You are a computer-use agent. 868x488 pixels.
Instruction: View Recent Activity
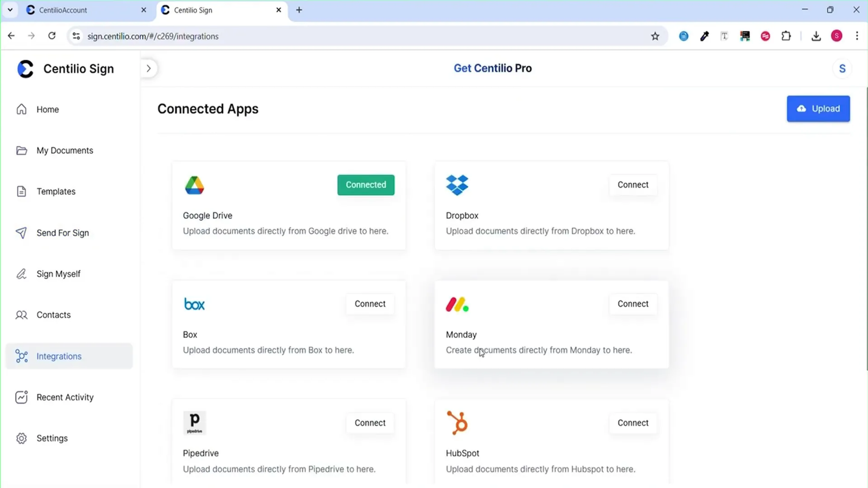click(69, 397)
